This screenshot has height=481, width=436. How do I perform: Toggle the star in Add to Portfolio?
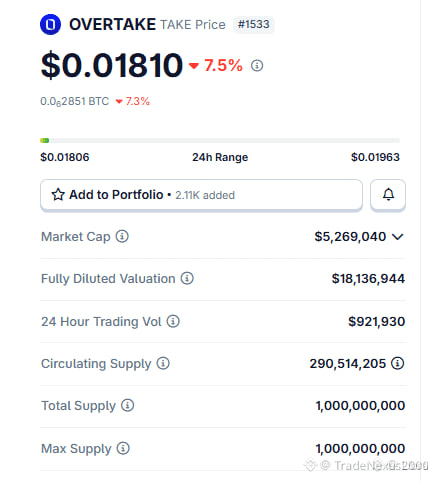point(58,195)
